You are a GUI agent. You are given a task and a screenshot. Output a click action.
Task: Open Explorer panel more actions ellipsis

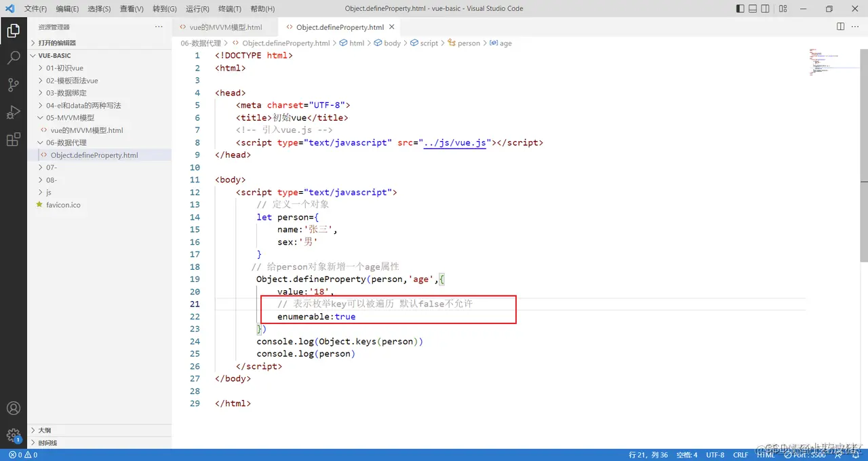coord(159,26)
